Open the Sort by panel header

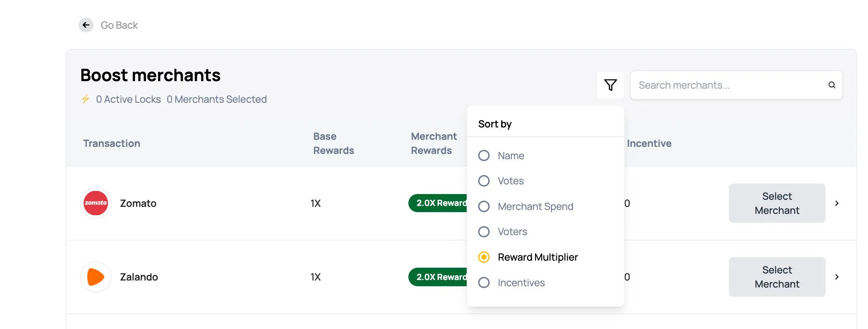[x=494, y=124]
